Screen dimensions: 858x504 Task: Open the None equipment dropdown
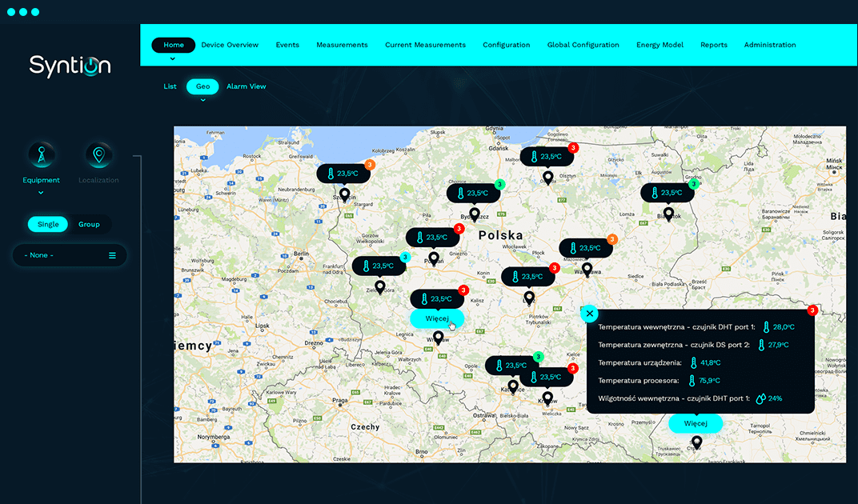click(70, 255)
